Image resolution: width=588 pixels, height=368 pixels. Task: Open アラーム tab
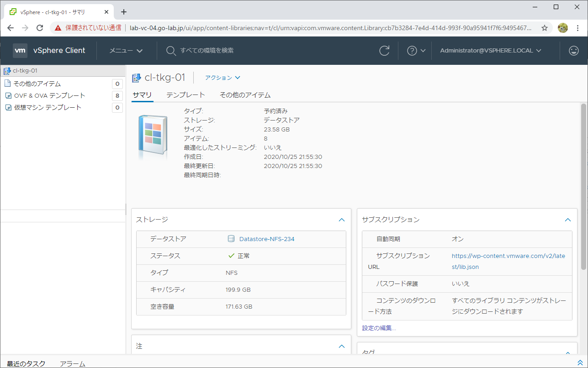(x=73, y=363)
